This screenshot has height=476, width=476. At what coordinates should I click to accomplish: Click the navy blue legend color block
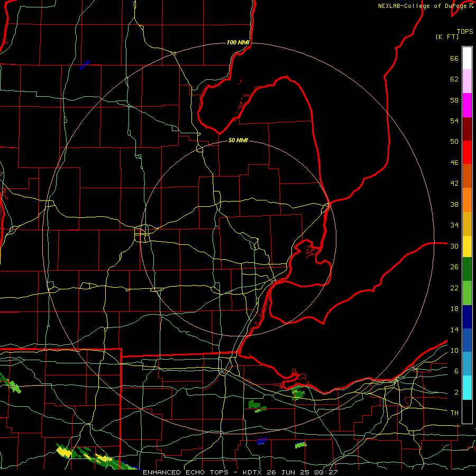click(467, 317)
